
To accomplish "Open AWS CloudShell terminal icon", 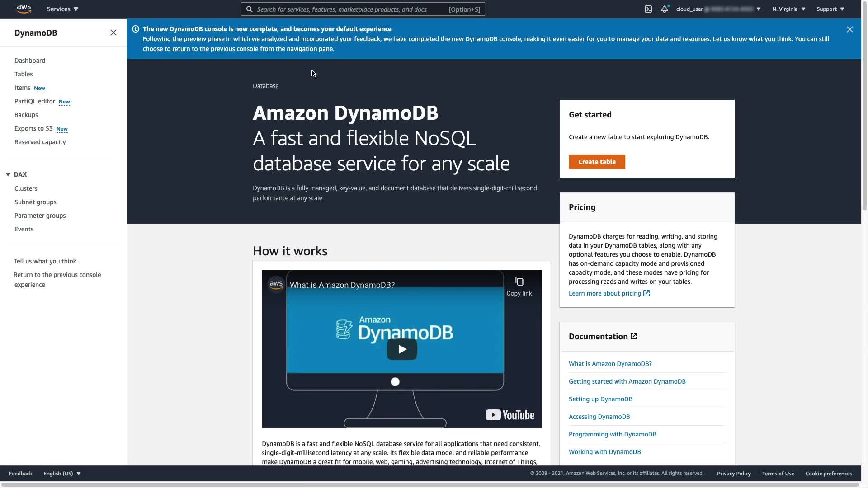I will click(648, 9).
